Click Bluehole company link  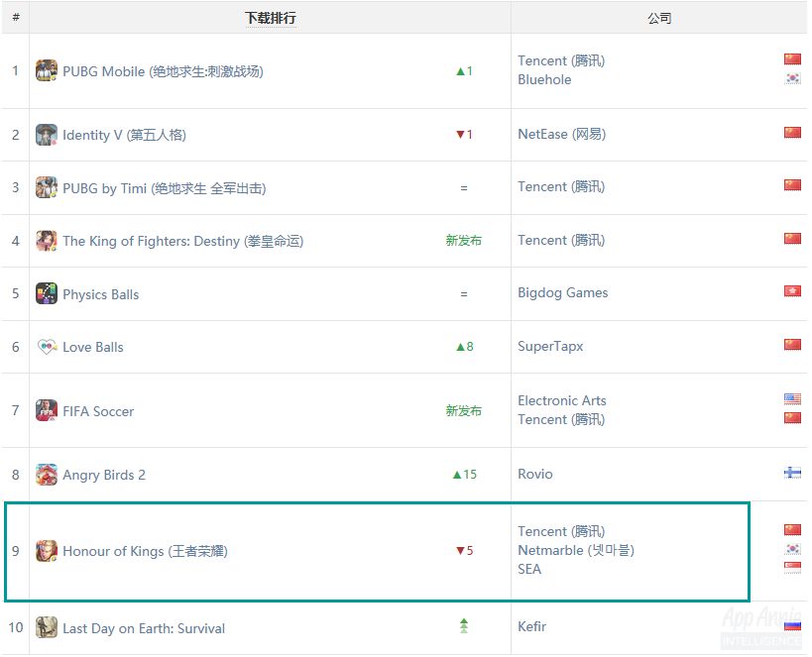point(544,79)
